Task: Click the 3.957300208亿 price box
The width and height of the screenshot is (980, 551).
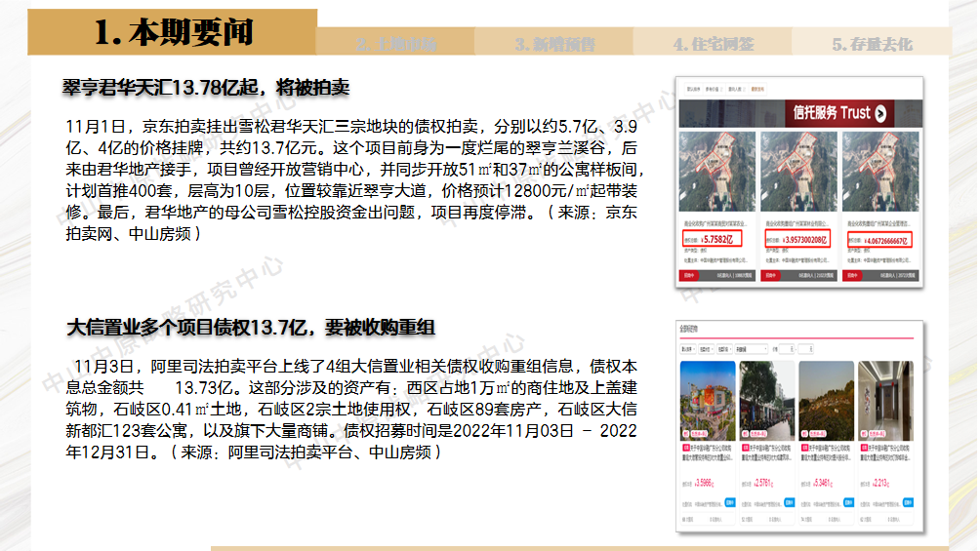Action: point(797,238)
